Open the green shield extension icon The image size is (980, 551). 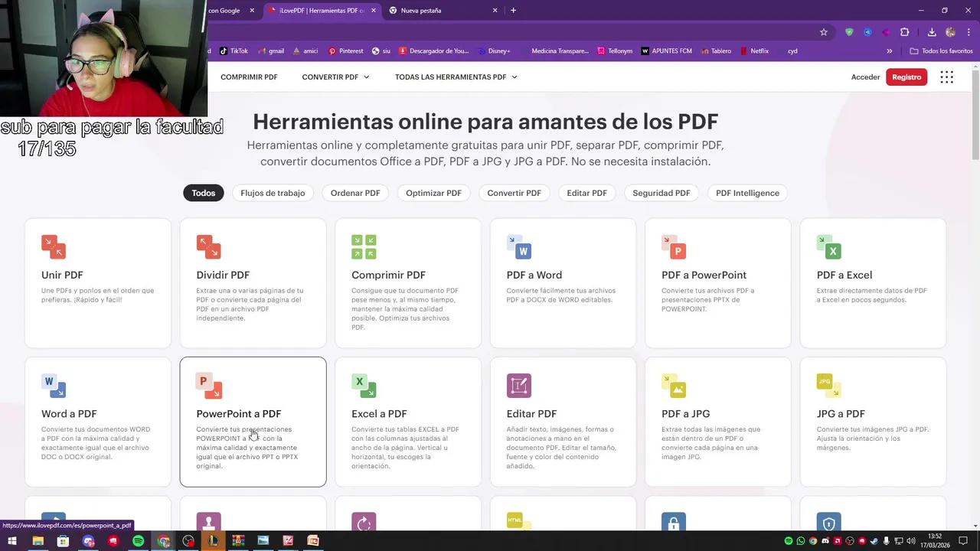tap(849, 32)
